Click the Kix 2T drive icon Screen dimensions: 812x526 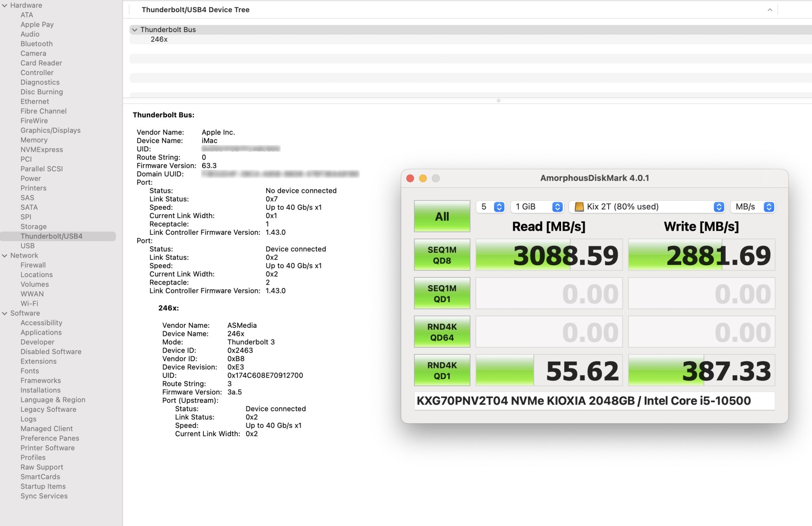point(579,207)
